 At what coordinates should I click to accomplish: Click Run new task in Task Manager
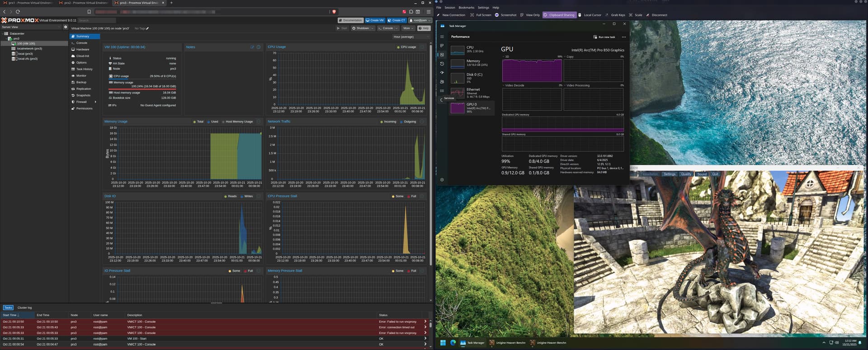coord(604,37)
